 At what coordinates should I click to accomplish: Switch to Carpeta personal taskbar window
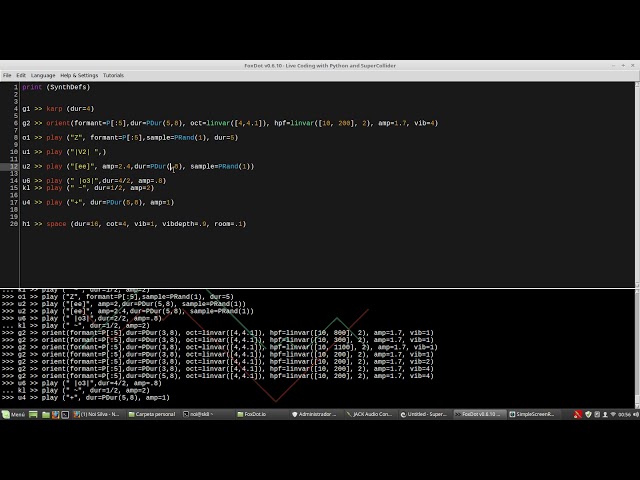click(x=152, y=414)
